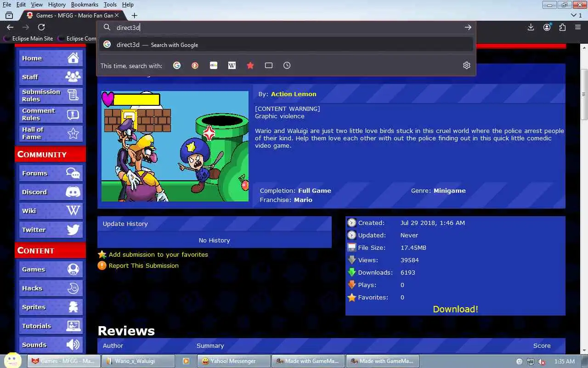This screenshot has height=368, width=588.
Task: Go back with the browser back arrow
Action: pos(10,28)
